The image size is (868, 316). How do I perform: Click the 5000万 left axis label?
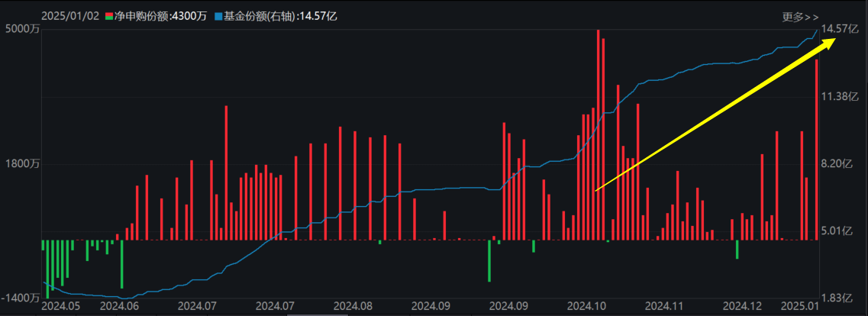click(x=21, y=29)
